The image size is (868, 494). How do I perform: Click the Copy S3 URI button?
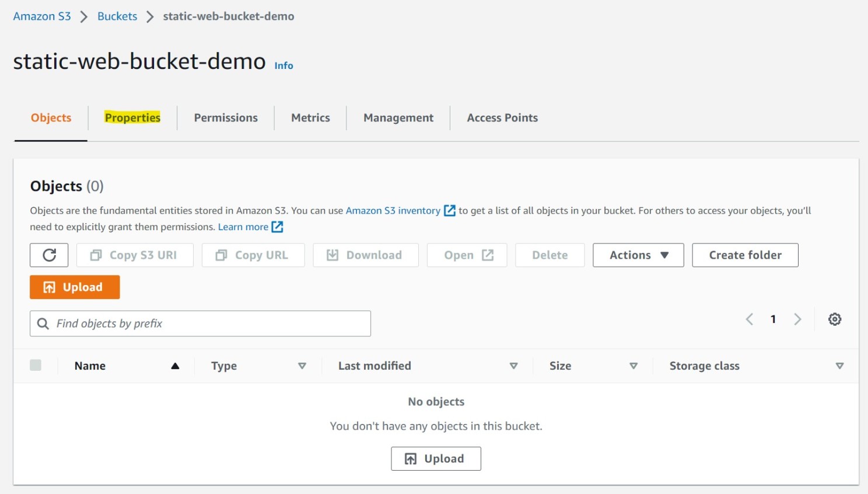click(135, 255)
